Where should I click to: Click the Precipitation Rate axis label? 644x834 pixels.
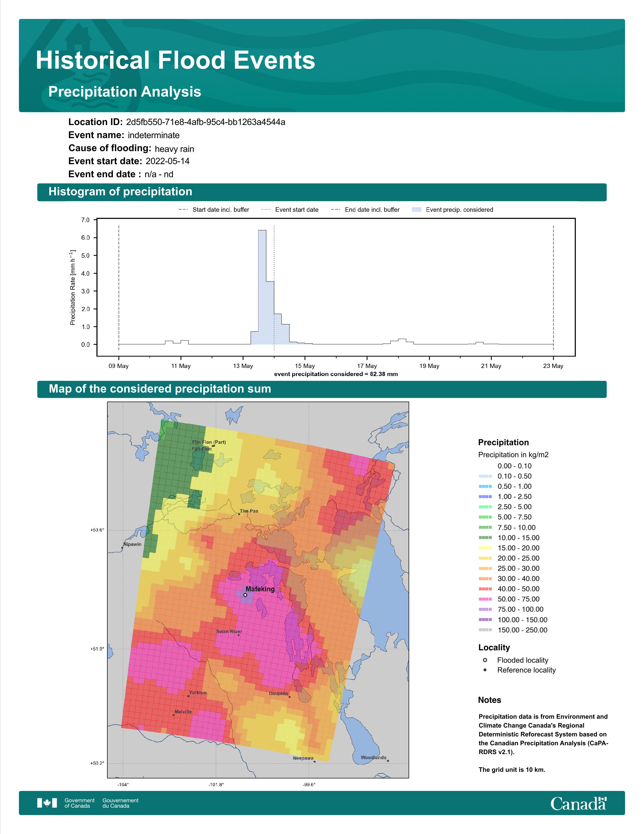pos(72,288)
